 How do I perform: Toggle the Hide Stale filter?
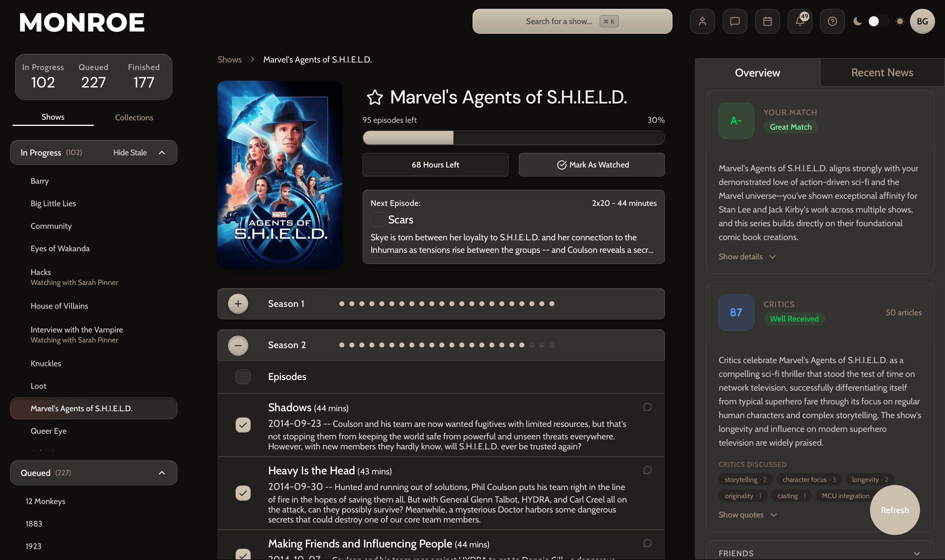pyautogui.click(x=130, y=152)
